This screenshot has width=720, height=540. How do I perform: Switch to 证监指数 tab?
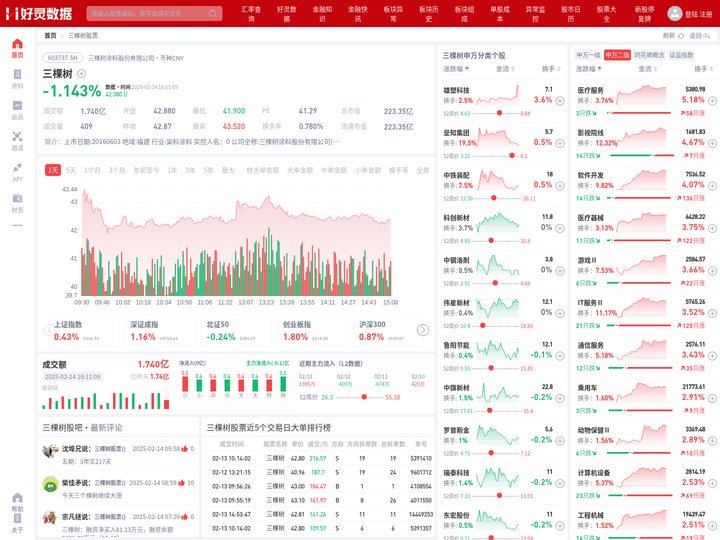pyautogui.click(x=681, y=55)
